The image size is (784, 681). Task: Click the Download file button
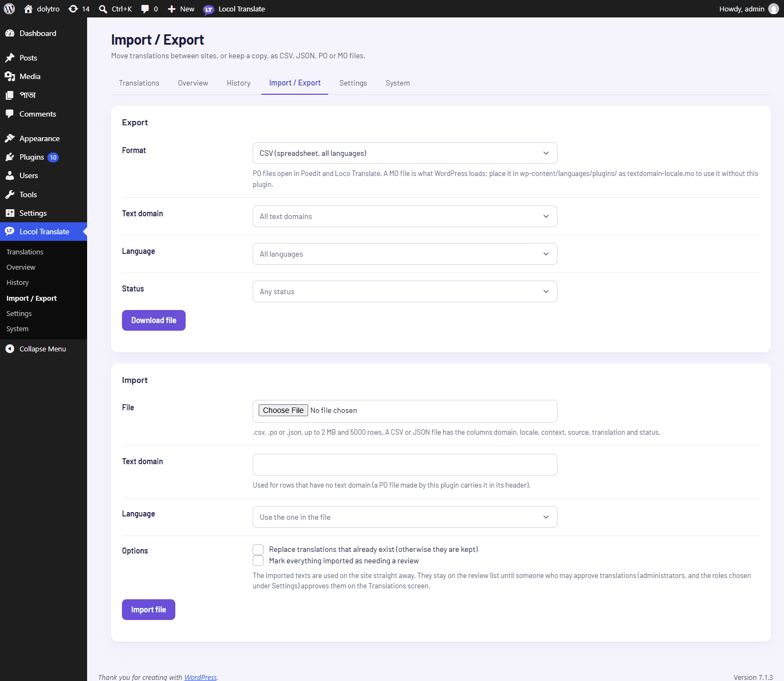[154, 320]
